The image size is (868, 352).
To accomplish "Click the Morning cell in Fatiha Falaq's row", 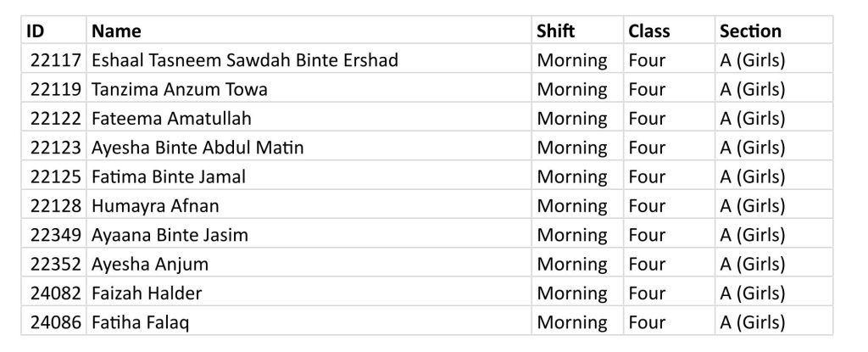I will [x=577, y=322].
